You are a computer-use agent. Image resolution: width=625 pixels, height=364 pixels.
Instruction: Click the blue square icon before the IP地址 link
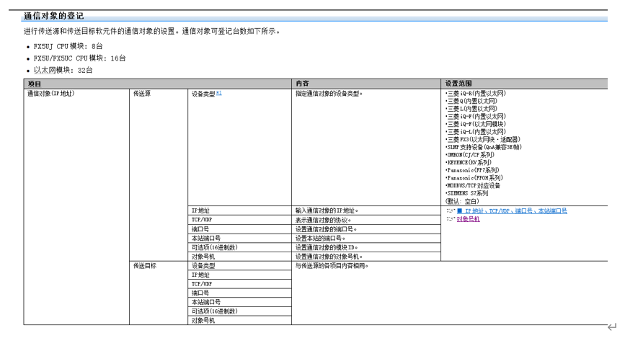coord(459,211)
